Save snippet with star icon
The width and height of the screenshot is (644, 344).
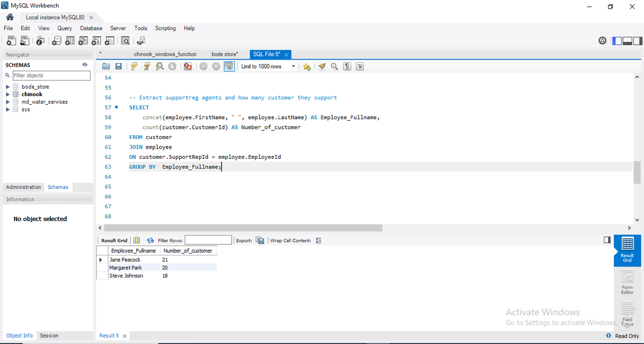coord(306,67)
